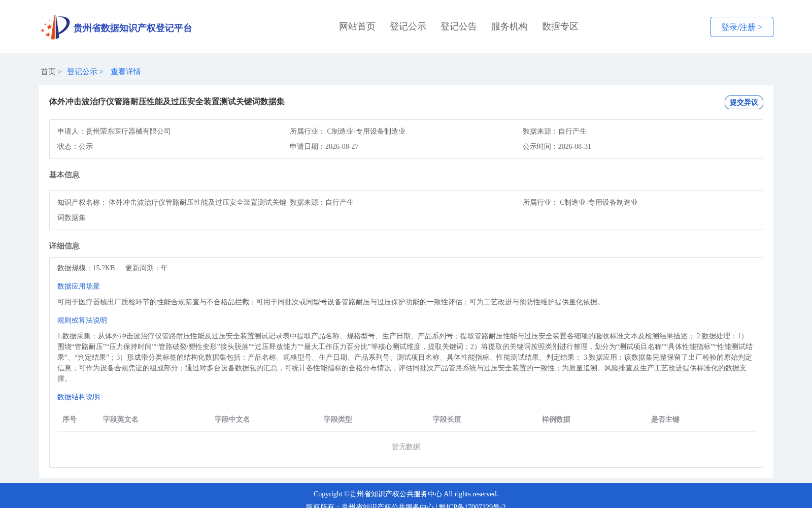Click the footer Copyright line

point(406,494)
